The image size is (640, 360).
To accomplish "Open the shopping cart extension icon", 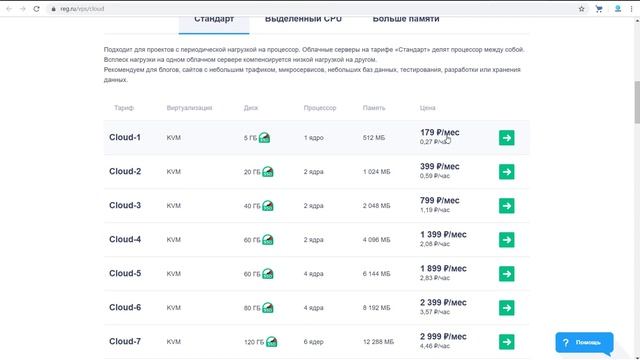I will 599,9.
